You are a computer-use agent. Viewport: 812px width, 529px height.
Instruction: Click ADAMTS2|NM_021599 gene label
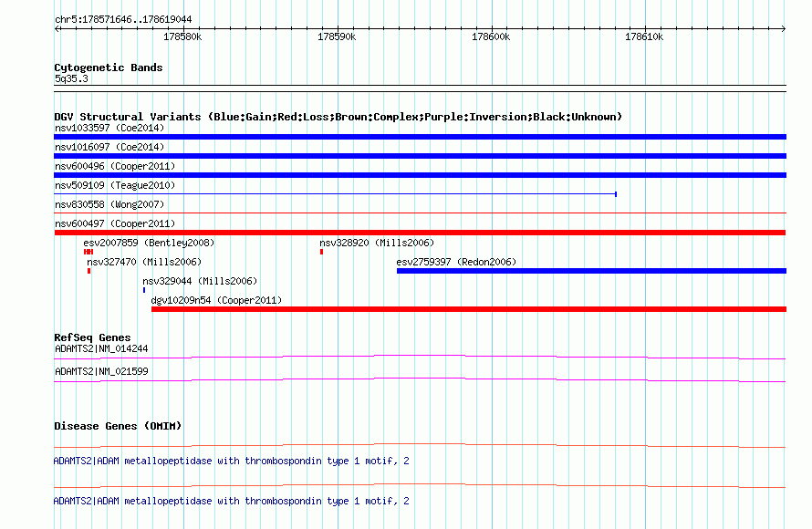tap(101, 371)
